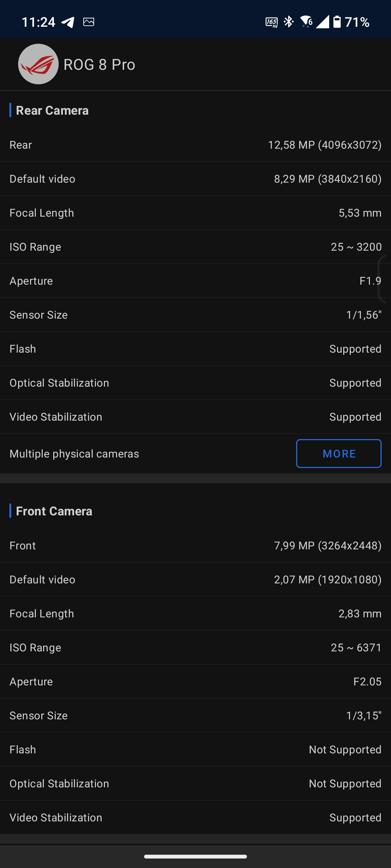Viewport: 391px width, 868px height.
Task: Tap the rear camera resolution row
Action: 195,145
